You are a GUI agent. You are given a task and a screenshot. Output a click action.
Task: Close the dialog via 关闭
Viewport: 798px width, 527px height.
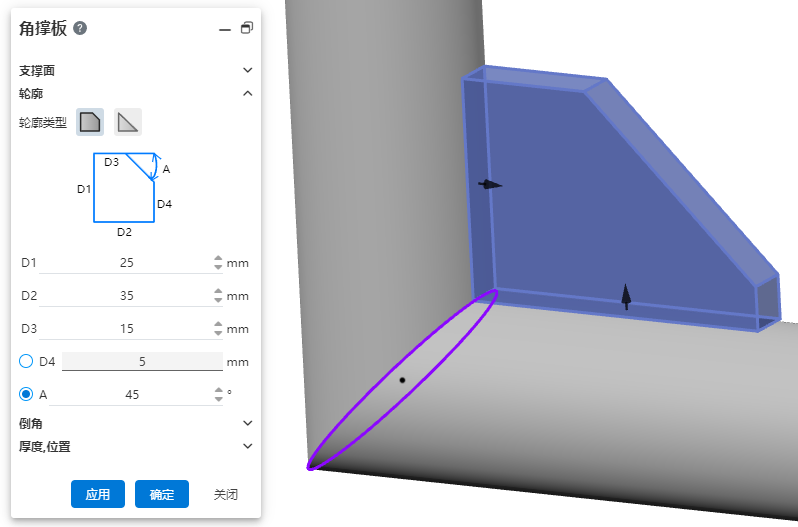coord(225,494)
